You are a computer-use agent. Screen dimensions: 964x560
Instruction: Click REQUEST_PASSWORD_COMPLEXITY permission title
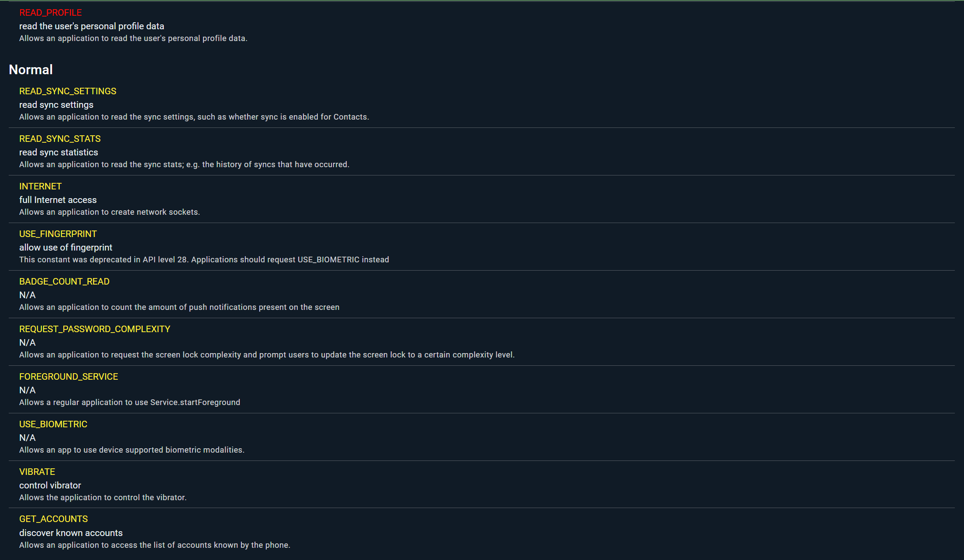[x=95, y=329]
